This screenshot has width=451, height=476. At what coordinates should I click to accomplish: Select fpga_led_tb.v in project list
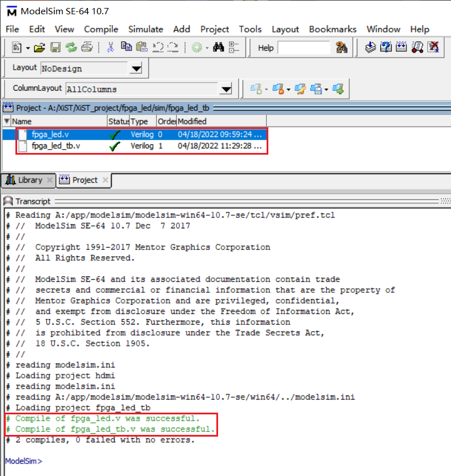tap(56, 146)
